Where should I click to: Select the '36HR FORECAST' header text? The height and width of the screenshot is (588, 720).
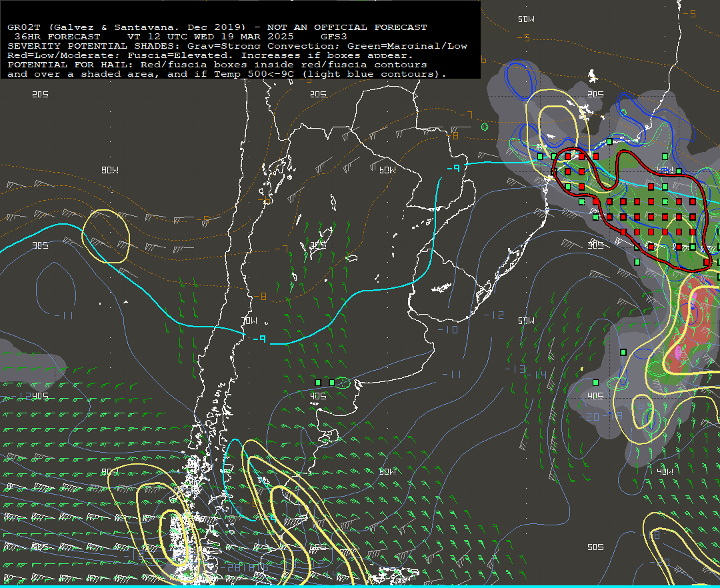(x=57, y=36)
